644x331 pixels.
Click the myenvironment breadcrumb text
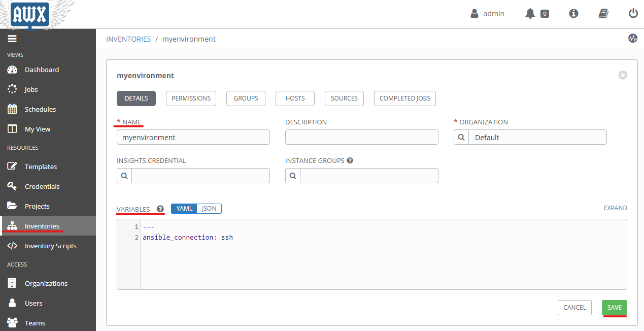point(189,39)
